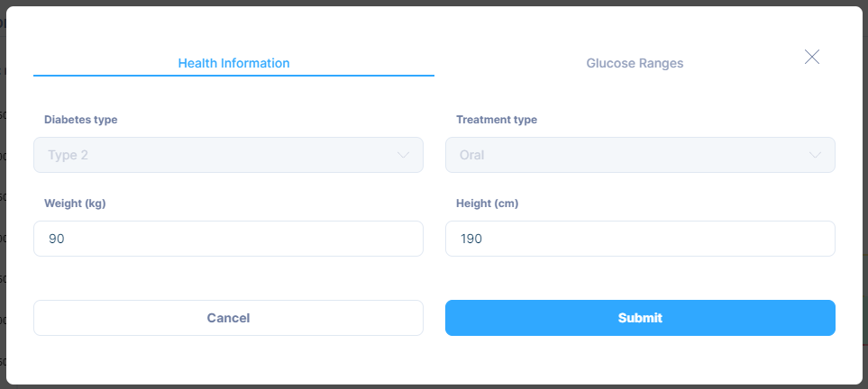This screenshot has width=868, height=389.
Task: Click the Height (cm) input field
Action: 640,239
